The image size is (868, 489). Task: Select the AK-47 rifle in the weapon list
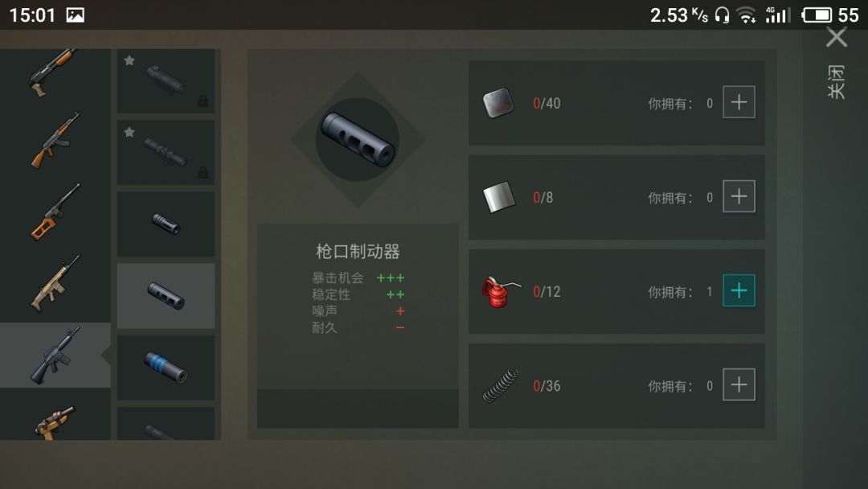click(55, 140)
